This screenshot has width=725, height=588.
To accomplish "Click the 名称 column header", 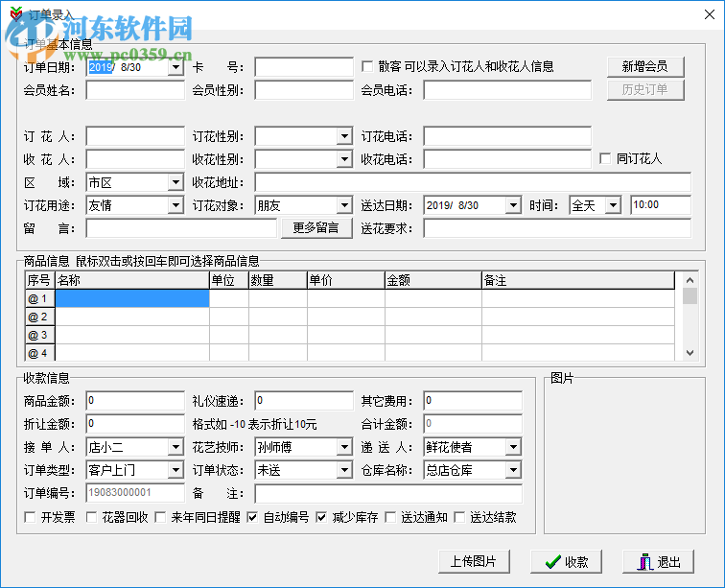I will click(132, 280).
